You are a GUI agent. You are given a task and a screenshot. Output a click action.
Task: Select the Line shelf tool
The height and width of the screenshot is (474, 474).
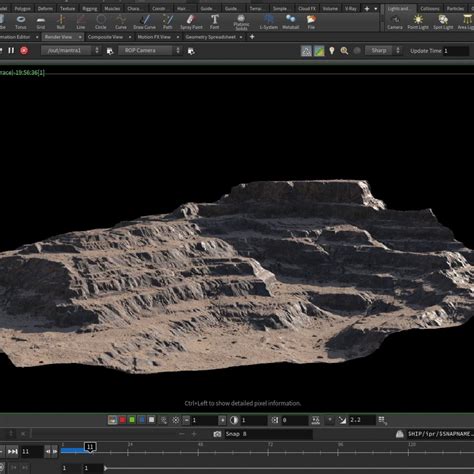coord(81,22)
